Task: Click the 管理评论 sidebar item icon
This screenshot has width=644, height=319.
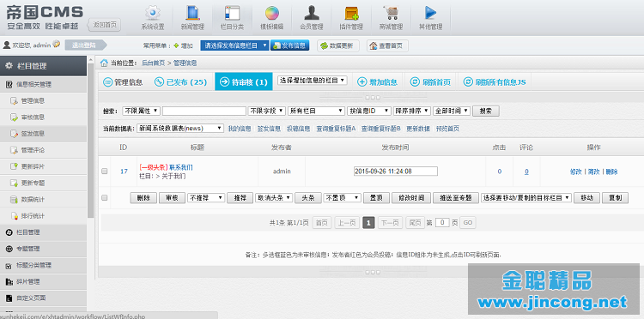Action: (x=14, y=150)
